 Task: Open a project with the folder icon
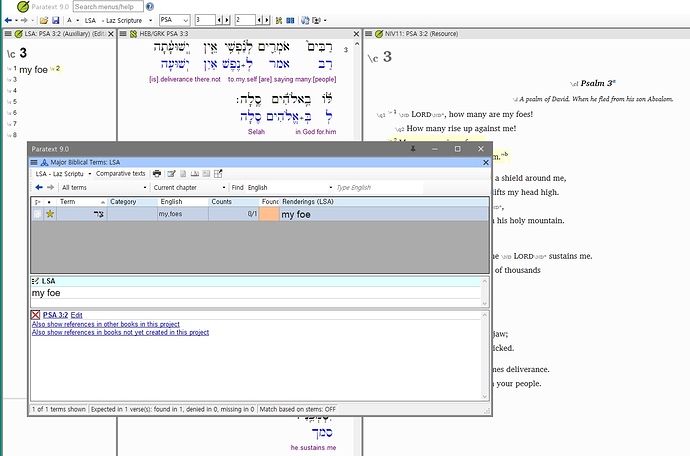coord(44,20)
